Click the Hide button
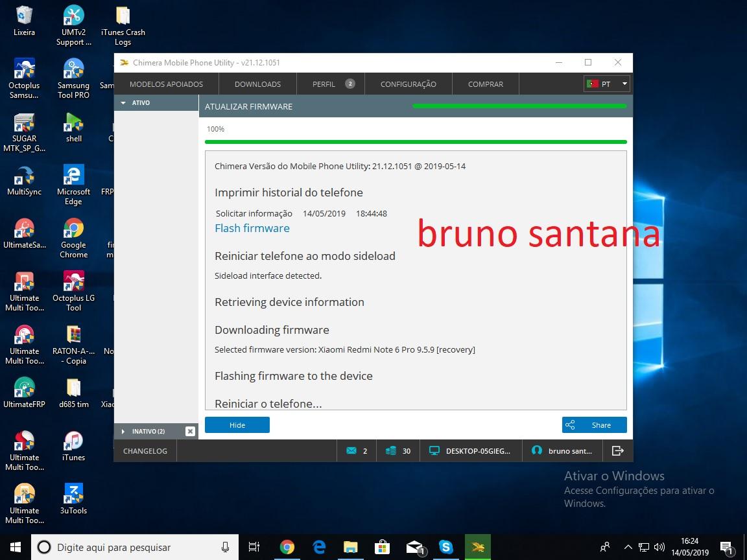 [x=237, y=425]
